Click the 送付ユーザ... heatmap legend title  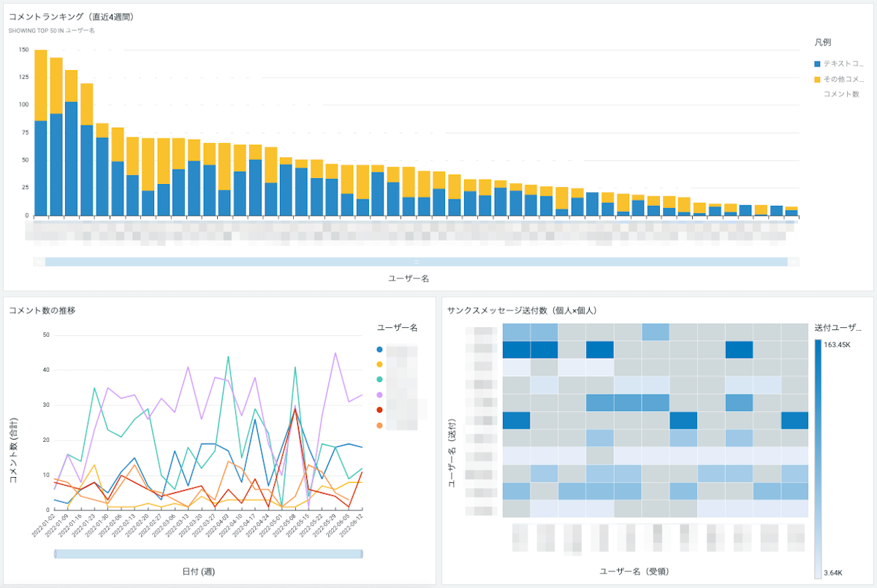[838, 327]
